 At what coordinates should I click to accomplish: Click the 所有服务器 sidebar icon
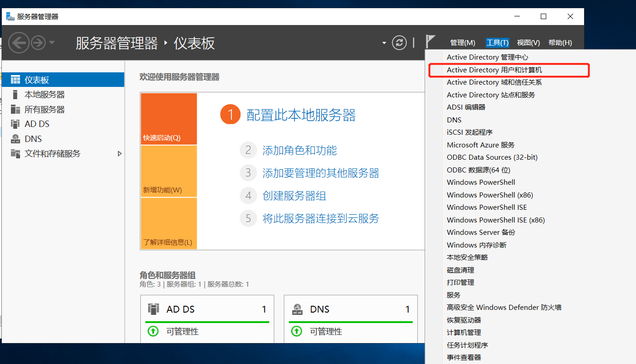(x=15, y=109)
